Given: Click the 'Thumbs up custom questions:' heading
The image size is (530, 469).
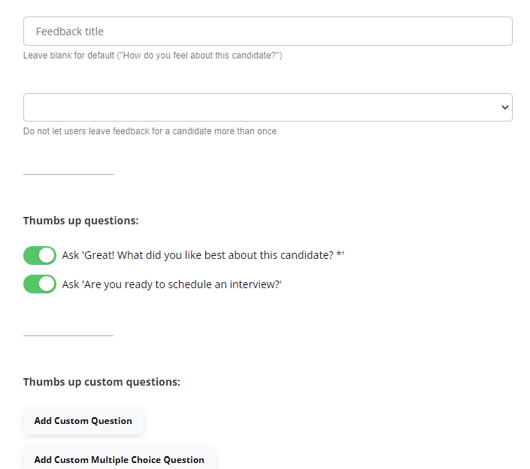Looking at the screenshot, I should 102,382.
